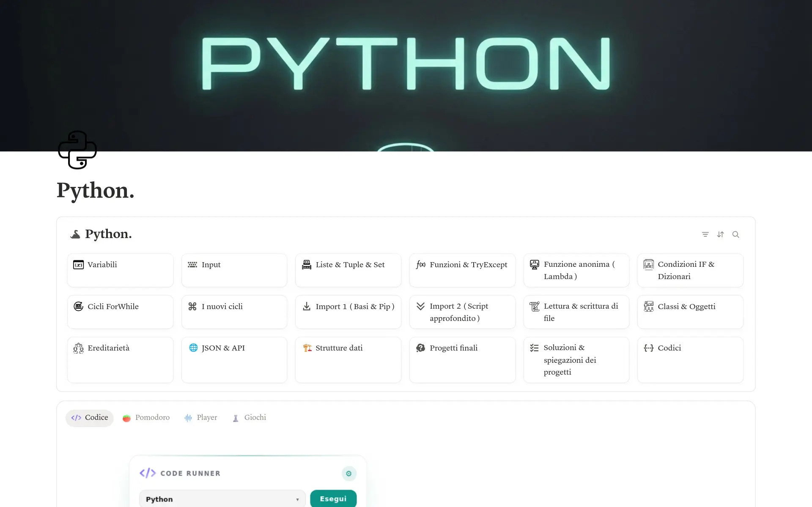Click the Lettura & scrittura di file title
812x507 pixels.
[x=581, y=312]
